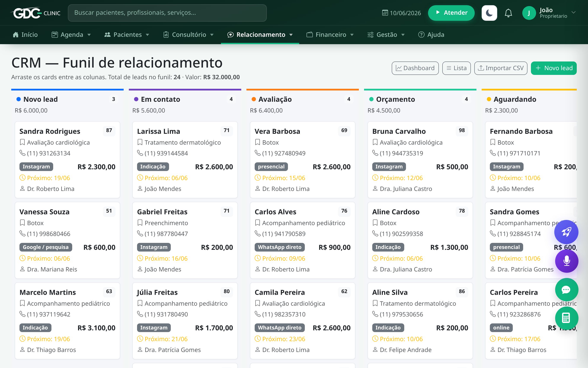This screenshot has width=588, height=368.
Task: Click bookmark icon beside Tratamento dermatológico on Larissa Lima
Action: tap(140, 142)
